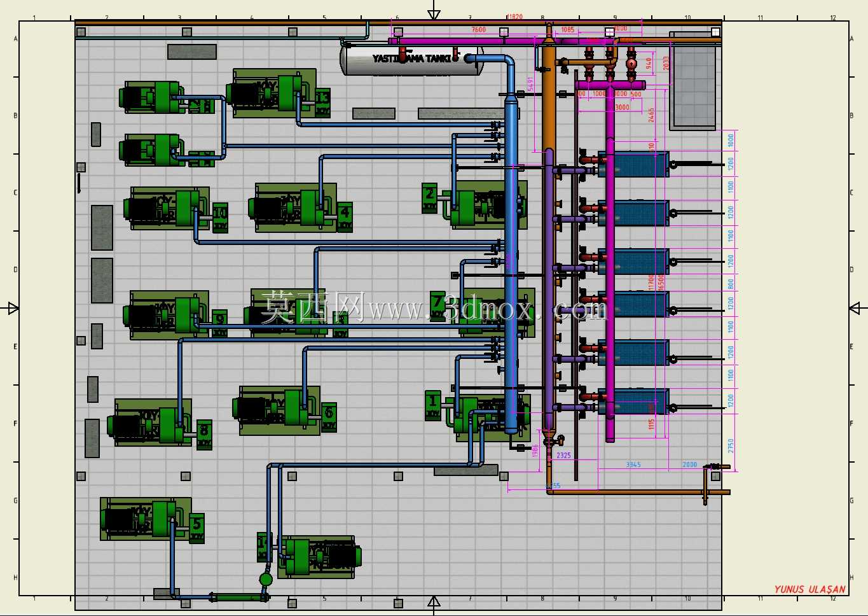Select the 11820 overall dimension text
This screenshot has height=616, width=868.
[x=515, y=17]
